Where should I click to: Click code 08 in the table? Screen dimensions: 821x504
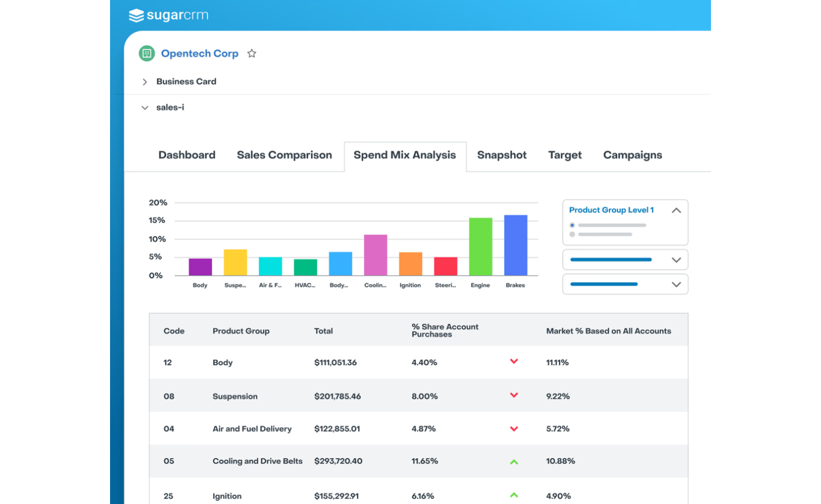[169, 396]
